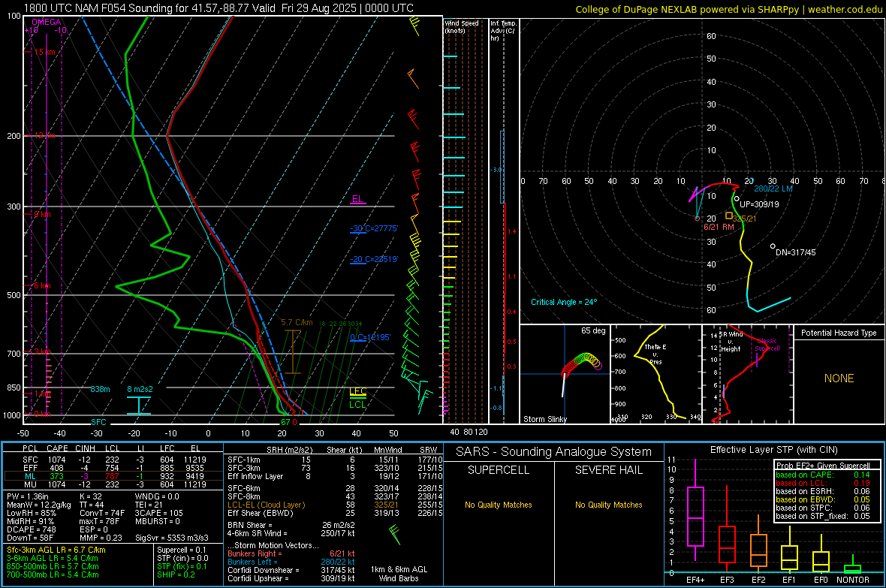Click the 1km & 6km AGL Wind Barbs caption
Screen dimensions: 886x588
(x=399, y=574)
